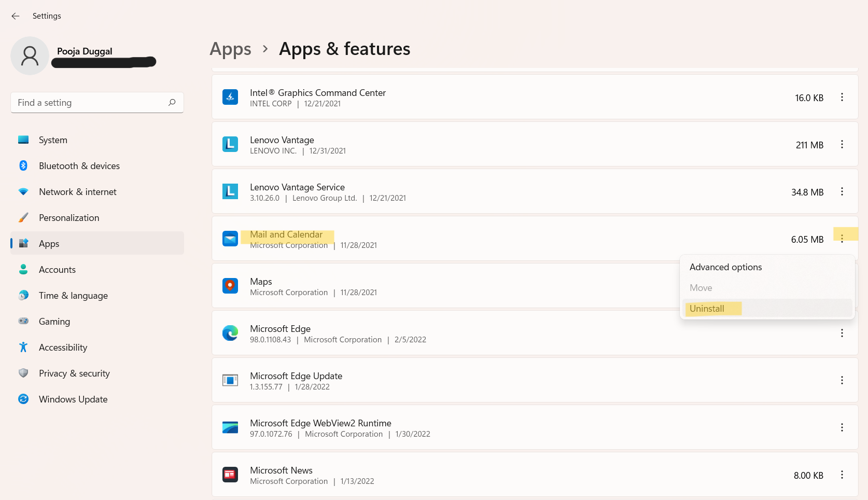Viewport: 868px width, 500px height.
Task: Click the Maps app pin icon
Action: point(230,286)
